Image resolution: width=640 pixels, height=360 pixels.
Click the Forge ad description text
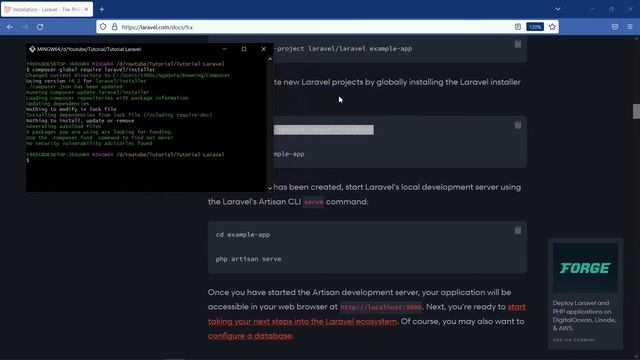pyautogui.click(x=584, y=316)
